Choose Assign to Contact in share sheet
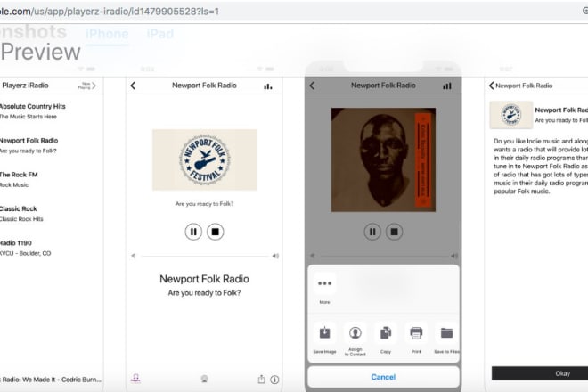 point(355,339)
